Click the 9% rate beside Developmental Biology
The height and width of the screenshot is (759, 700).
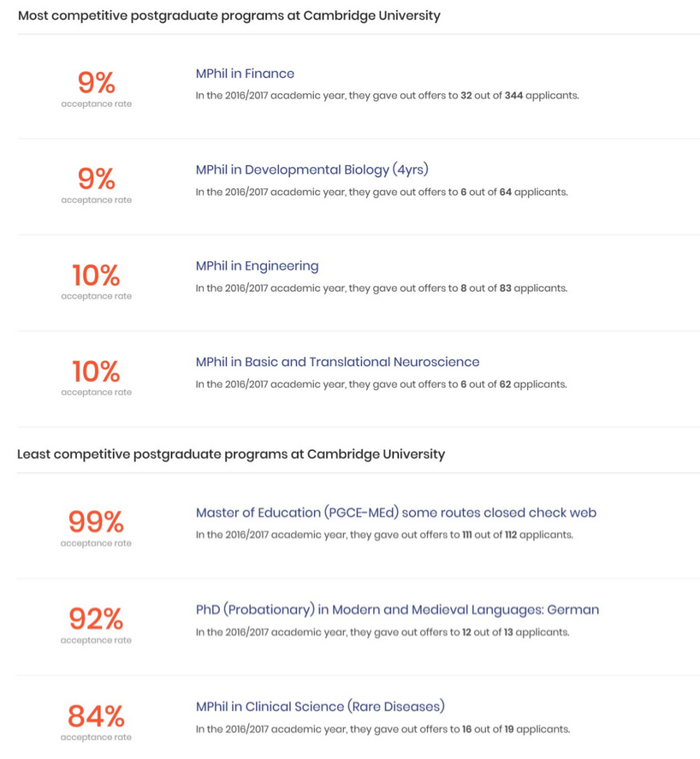[97, 179]
